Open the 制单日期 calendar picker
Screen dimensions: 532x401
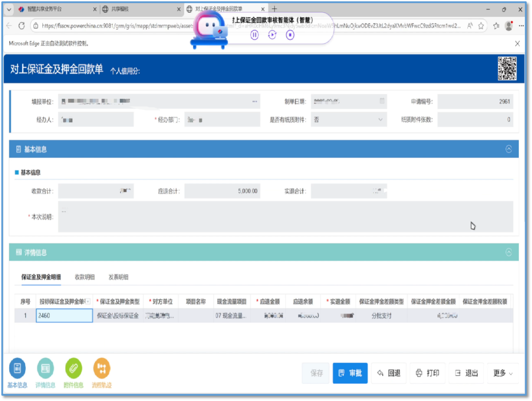(x=382, y=101)
